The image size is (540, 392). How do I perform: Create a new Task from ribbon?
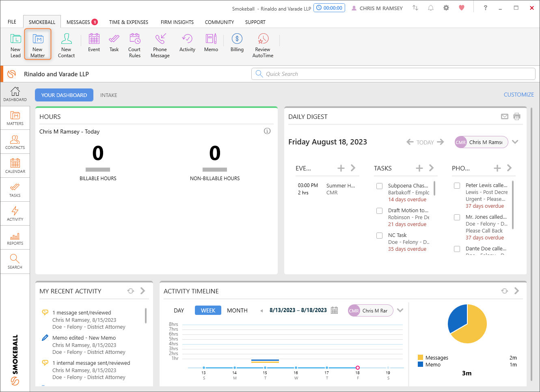click(x=114, y=43)
